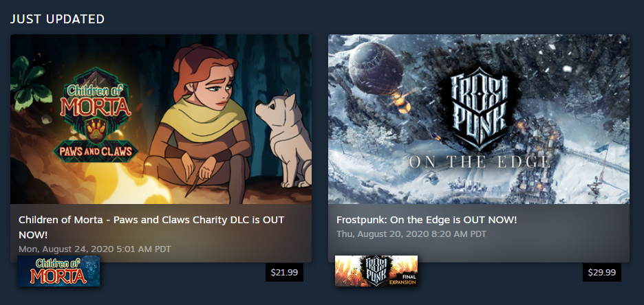This screenshot has height=305, width=644.
Task: Click the JUST UPDATED section heading
Action: point(58,19)
